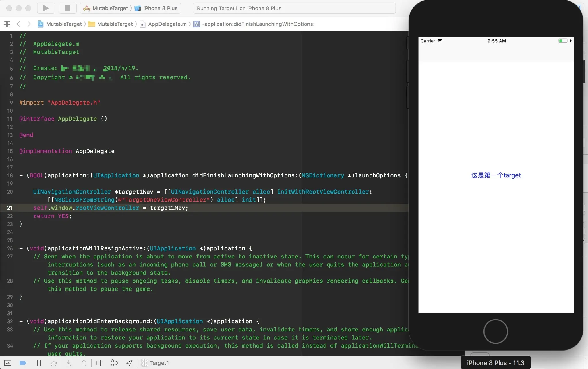Click the NSDictionary type in line 18

(323, 175)
